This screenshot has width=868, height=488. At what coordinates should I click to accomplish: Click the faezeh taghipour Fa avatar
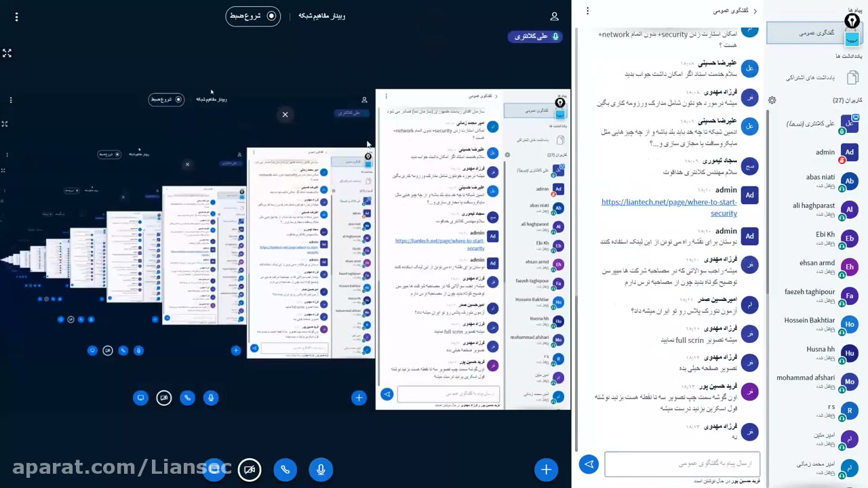(x=849, y=296)
